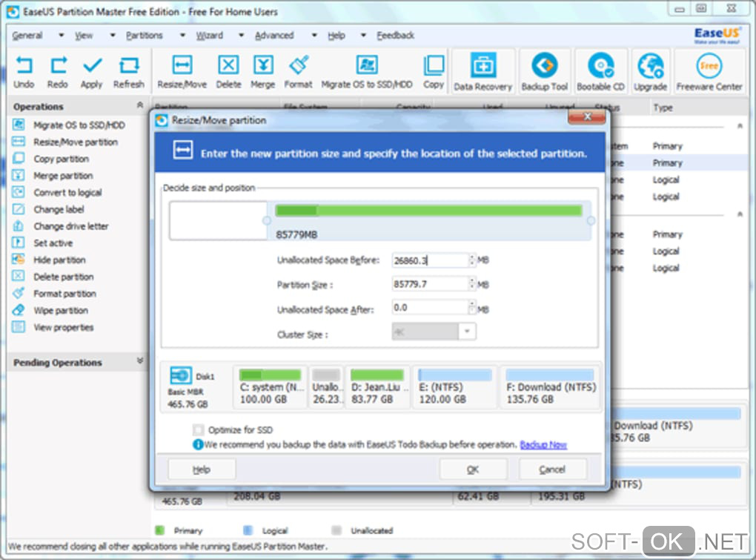Select Delete partition in the Operations panel

click(x=53, y=277)
